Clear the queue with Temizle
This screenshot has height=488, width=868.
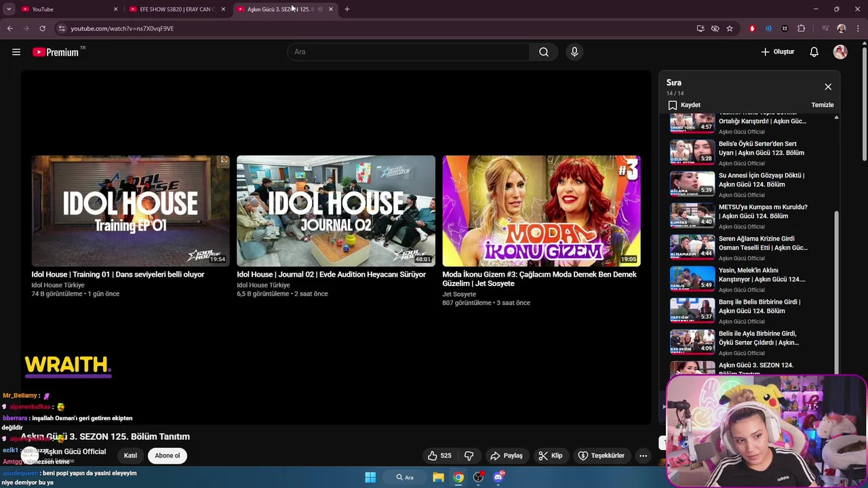pos(823,105)
